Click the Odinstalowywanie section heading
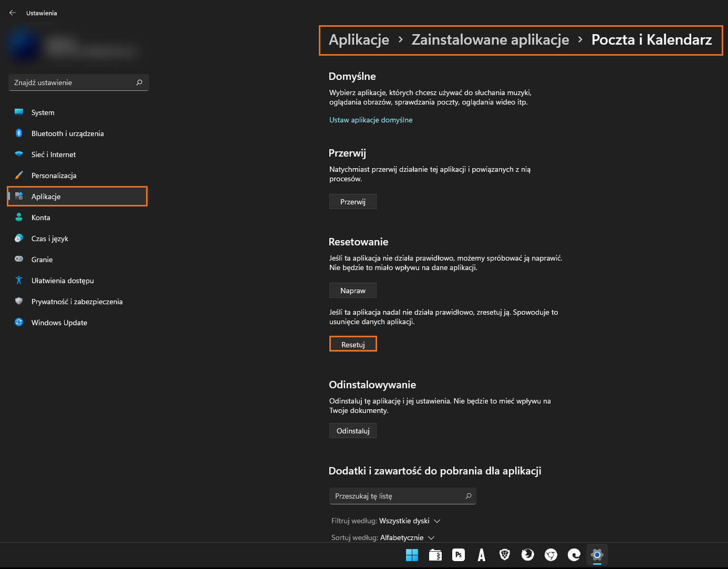 point(372,385)
